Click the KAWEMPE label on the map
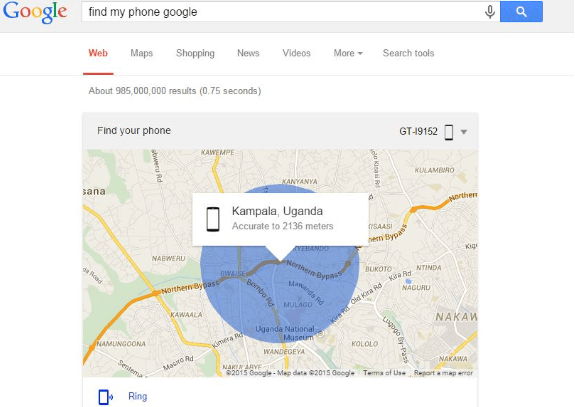Screen dimensions: 575x407 pyautogui.click(x=217, y=153)
